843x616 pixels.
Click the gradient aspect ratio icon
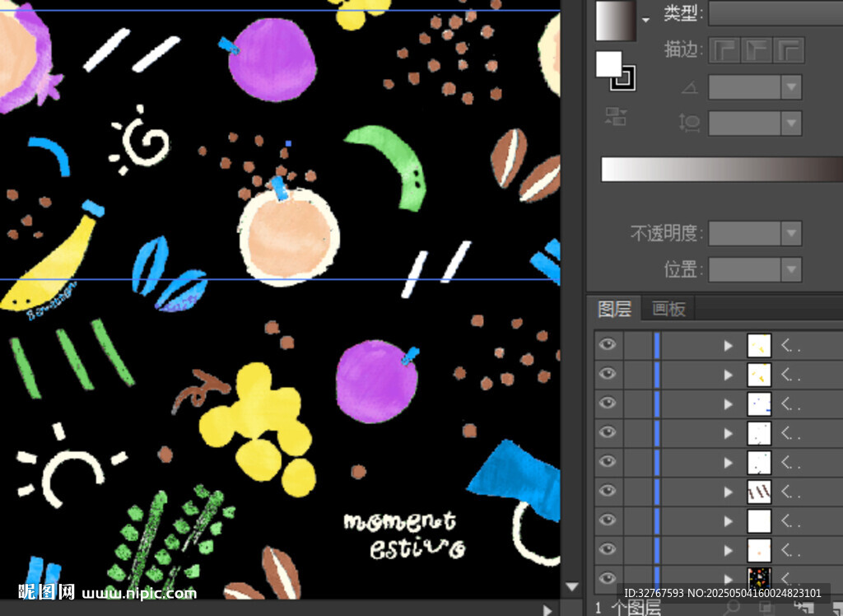(x=689, y=124)
